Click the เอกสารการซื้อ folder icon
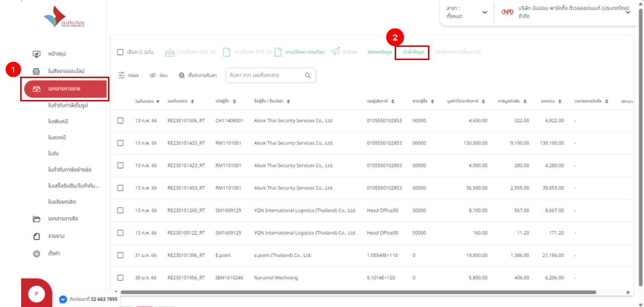This screenshot has width=644, height=307. point(36,219)
